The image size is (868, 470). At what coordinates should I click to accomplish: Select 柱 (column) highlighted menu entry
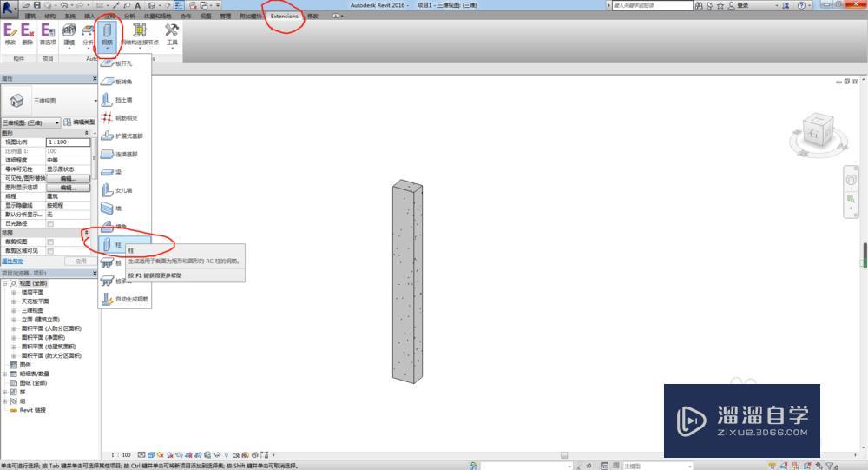(124, 244)
